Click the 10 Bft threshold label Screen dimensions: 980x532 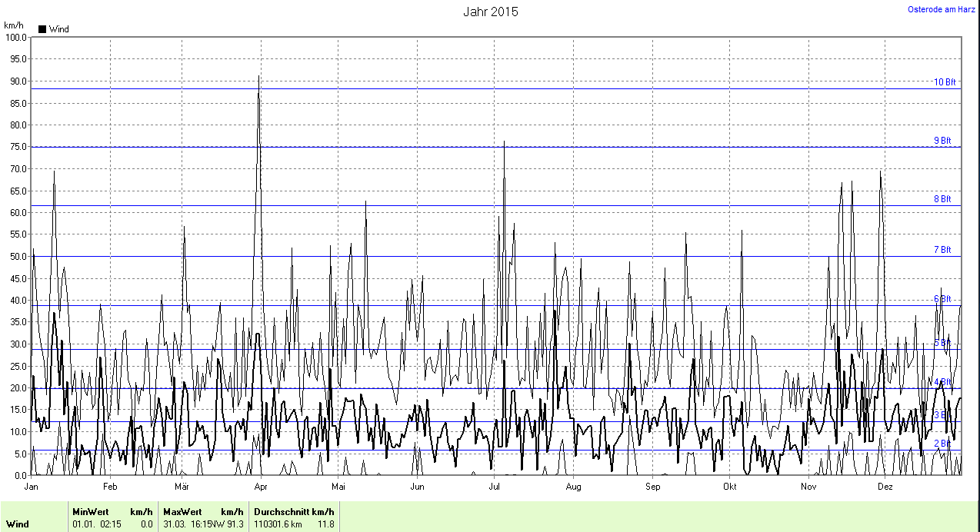[x=945, y=82]
